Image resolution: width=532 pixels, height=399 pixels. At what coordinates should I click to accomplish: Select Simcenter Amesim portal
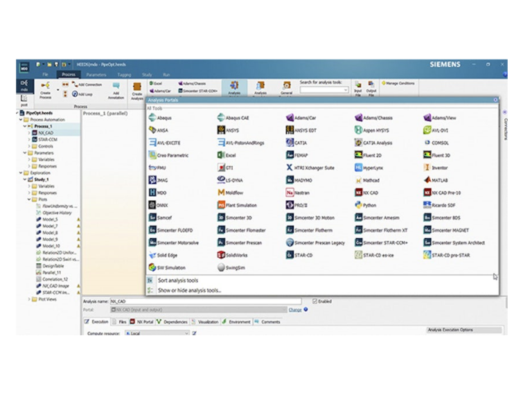(x=377, y=218)
